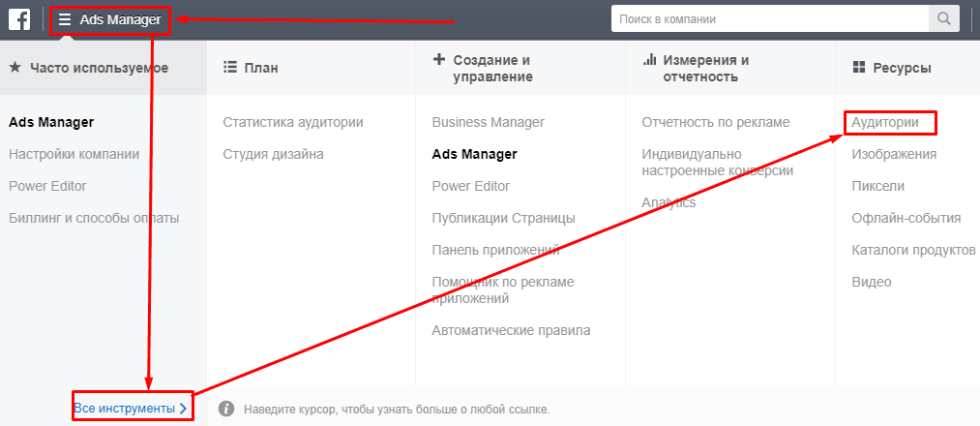Click the chevron after Все инструменты
980x426 pixels.
tap(183, 409)
